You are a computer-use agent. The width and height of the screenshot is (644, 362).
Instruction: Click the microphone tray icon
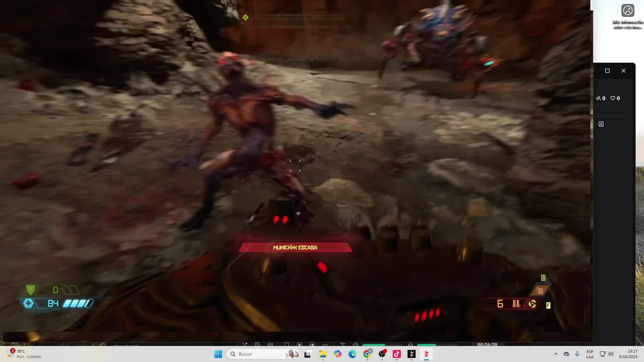[577, 354]
